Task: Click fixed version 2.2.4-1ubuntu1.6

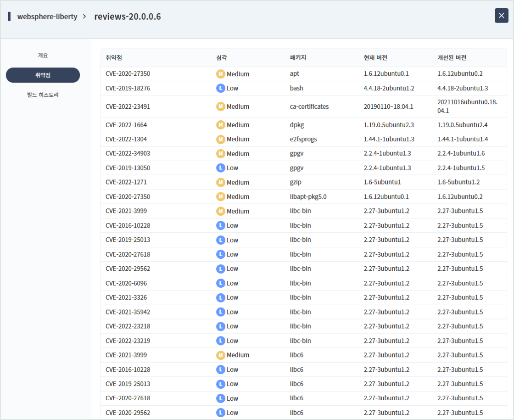Action: [x=461, y=153]
